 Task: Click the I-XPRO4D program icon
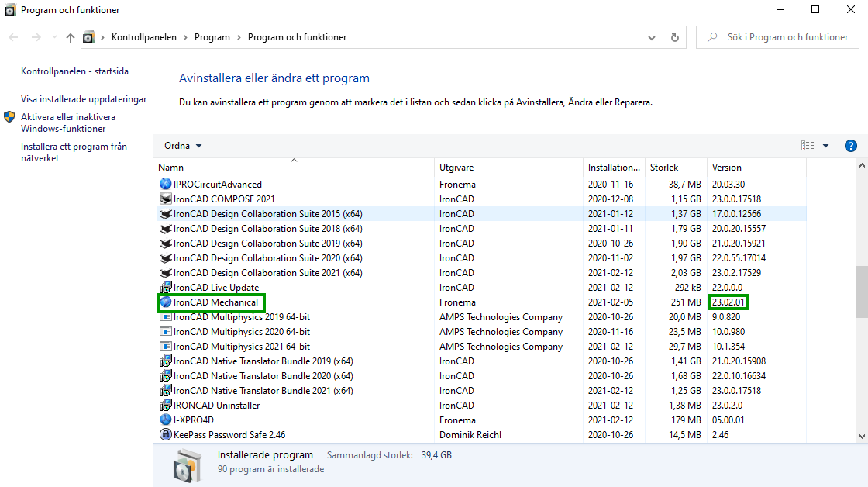[x=166, y=420]
